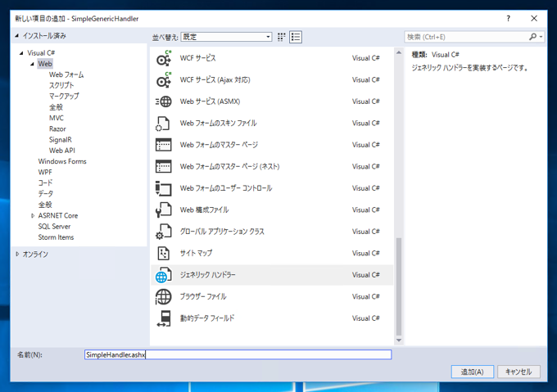Select WPF category in the tree

pyautogui.click(x=45, y=172)
